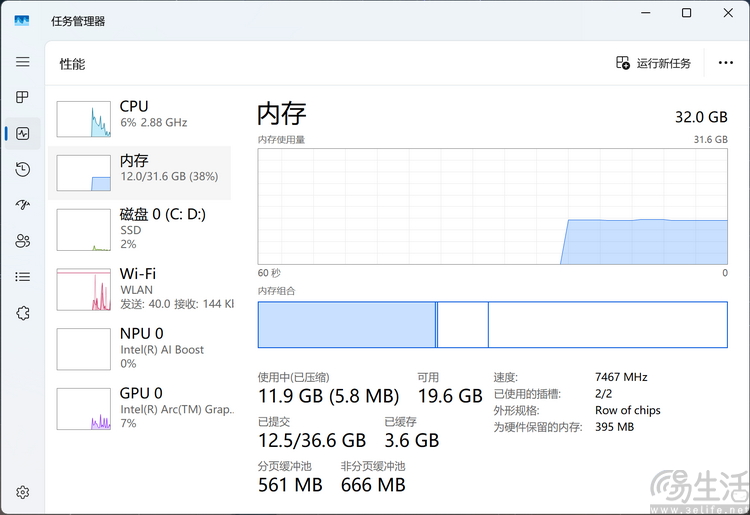Open App history sidebar icon

(x=22, y=169)
